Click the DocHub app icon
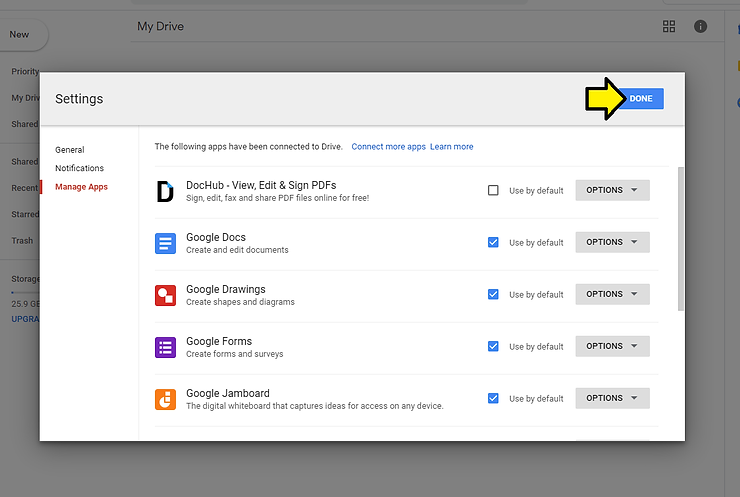740x497 pixels. (165, 191)
